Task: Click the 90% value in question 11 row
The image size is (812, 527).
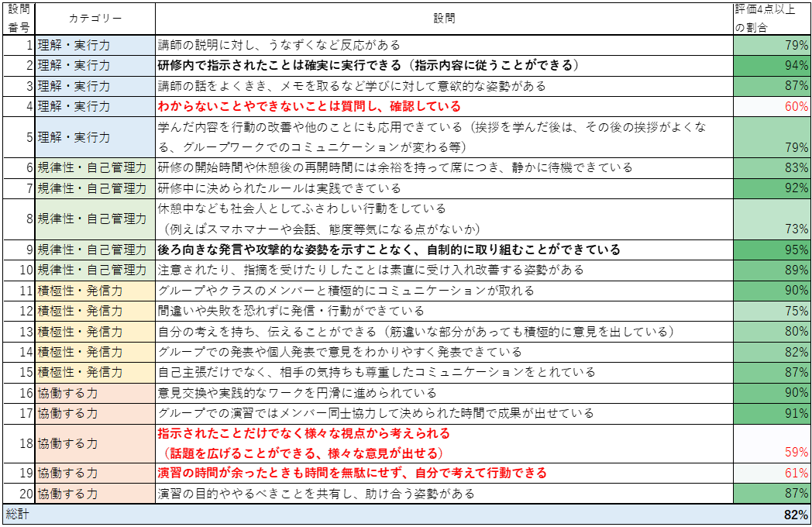Action: pos(772,291)
